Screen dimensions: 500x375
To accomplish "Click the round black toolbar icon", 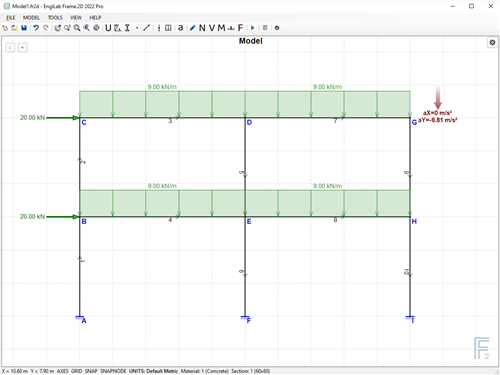I will (x=277, y=28).
